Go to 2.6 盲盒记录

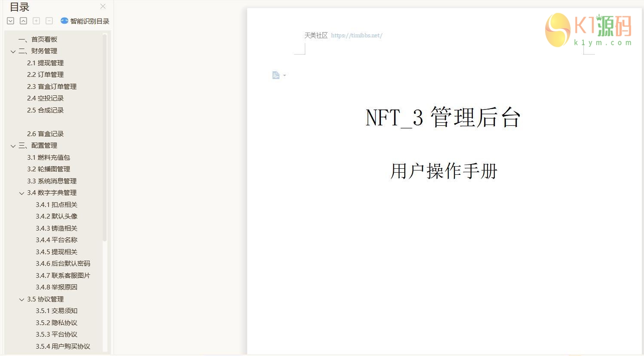click(45, 134)
